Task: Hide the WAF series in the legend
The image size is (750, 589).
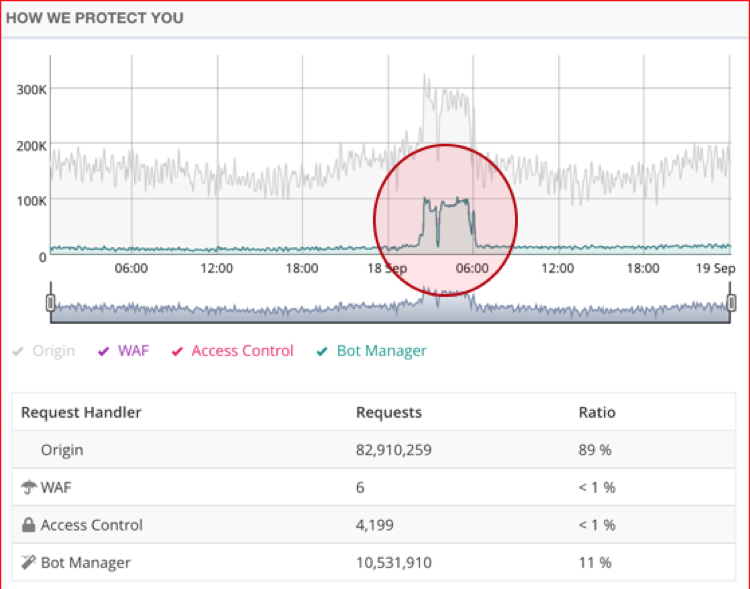Action: tap(123, 351)
